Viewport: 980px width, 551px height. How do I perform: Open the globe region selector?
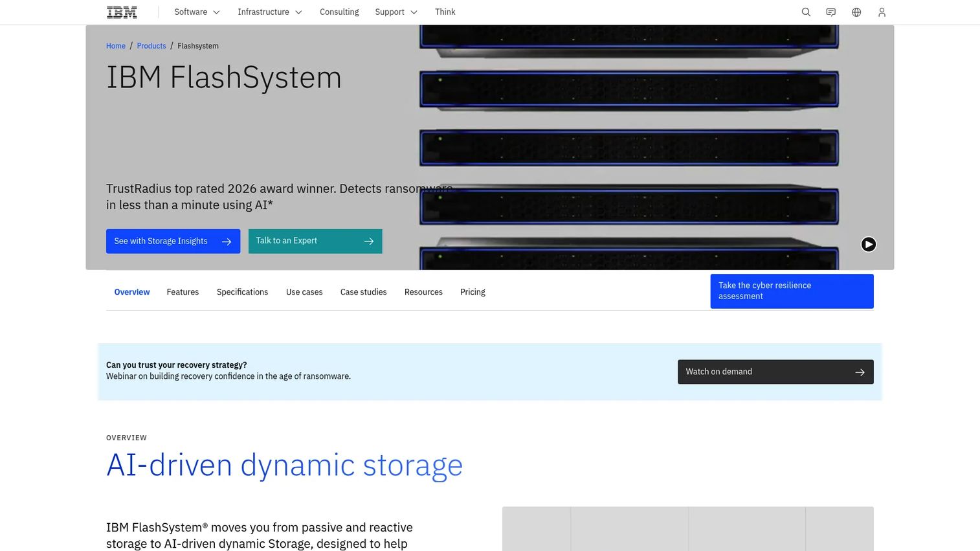[856, 12]
